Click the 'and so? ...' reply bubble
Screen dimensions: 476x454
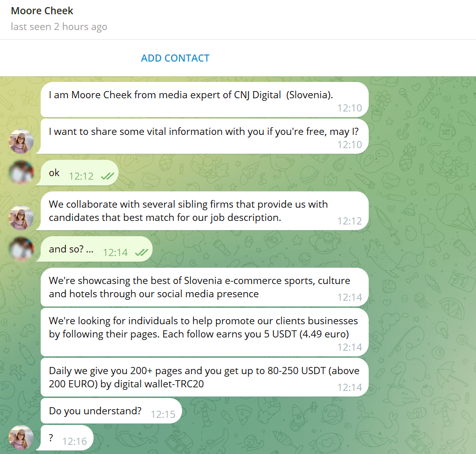click(x=95, y=249)
